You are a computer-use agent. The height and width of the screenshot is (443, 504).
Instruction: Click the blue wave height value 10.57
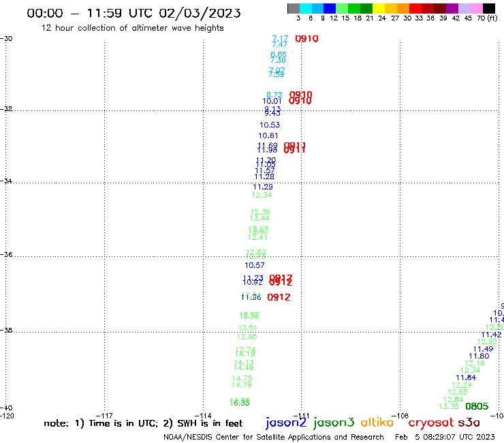pyautogui.click(x=255, y=265)
